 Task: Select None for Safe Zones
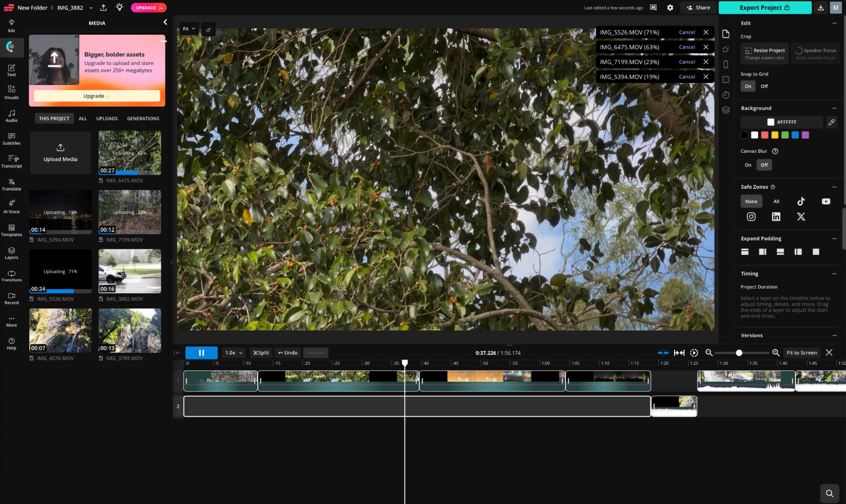click(751, 201)
